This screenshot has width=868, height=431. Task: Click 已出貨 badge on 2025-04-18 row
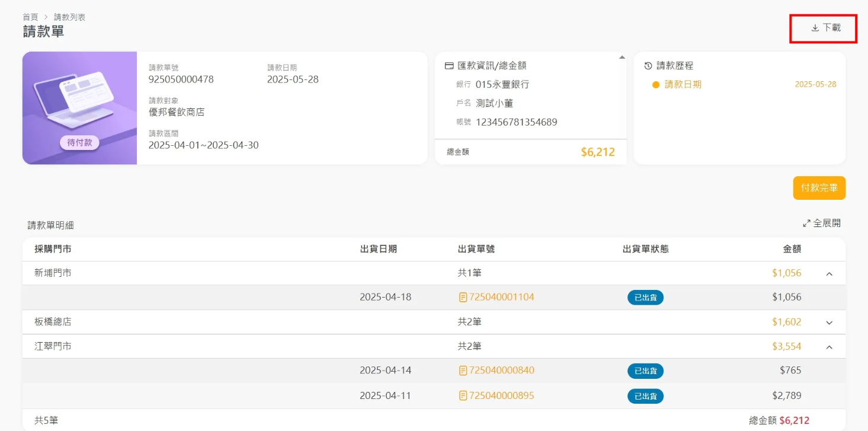[645, 298]
